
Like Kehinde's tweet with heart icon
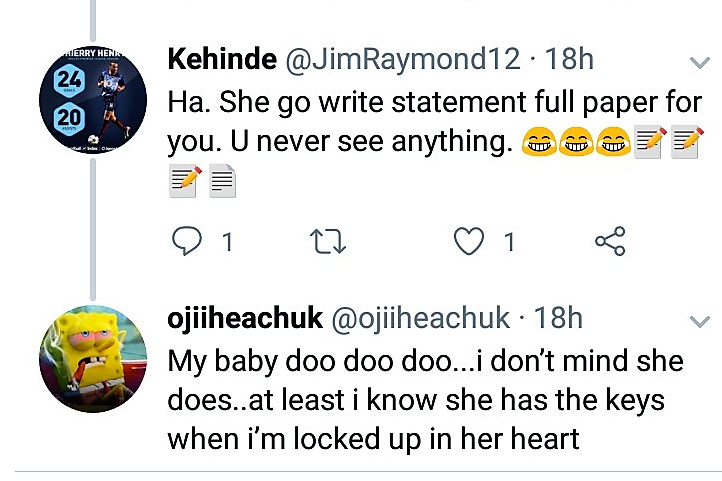(469, 241)
